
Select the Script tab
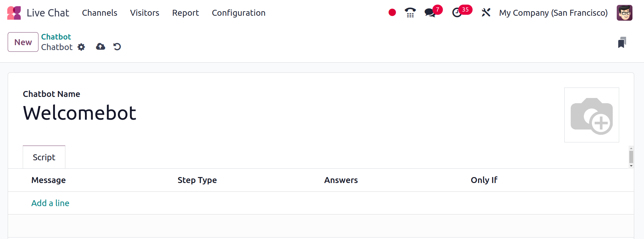point(44,157)
